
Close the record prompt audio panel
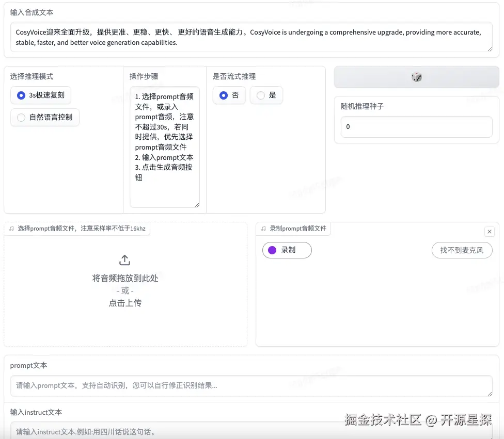click(489, 232)
